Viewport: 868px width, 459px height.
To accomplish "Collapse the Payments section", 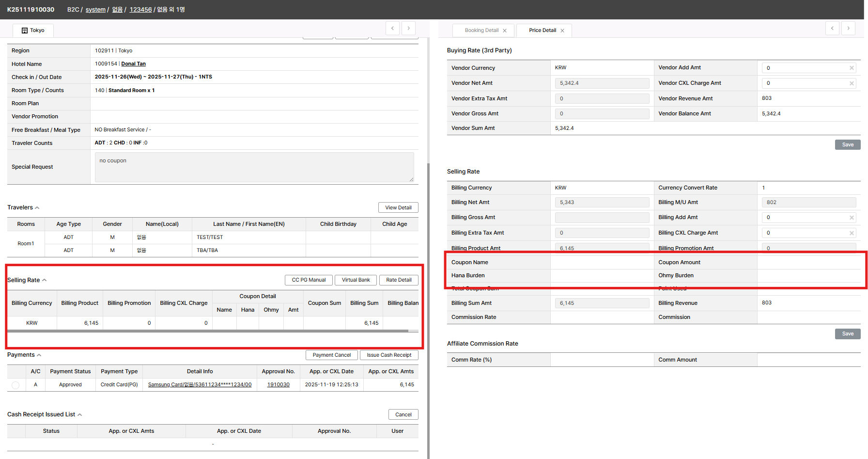I will tap(39, 355).
